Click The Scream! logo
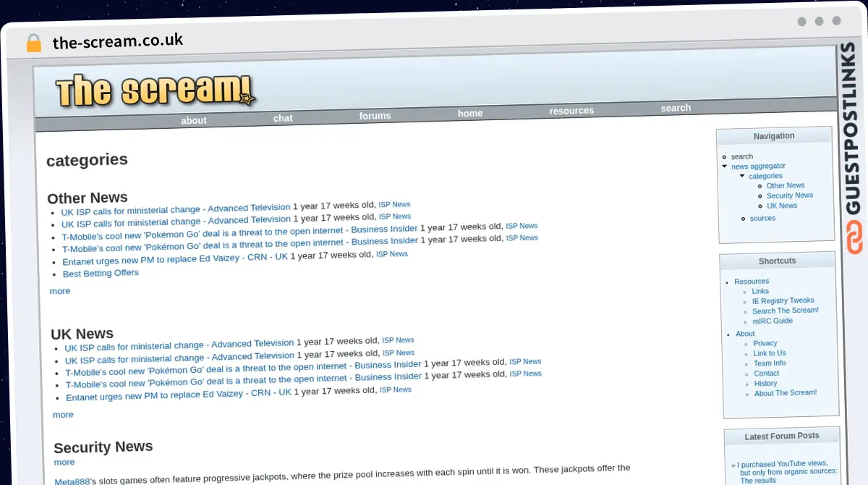The image size is (868, 485). [156, 90]
